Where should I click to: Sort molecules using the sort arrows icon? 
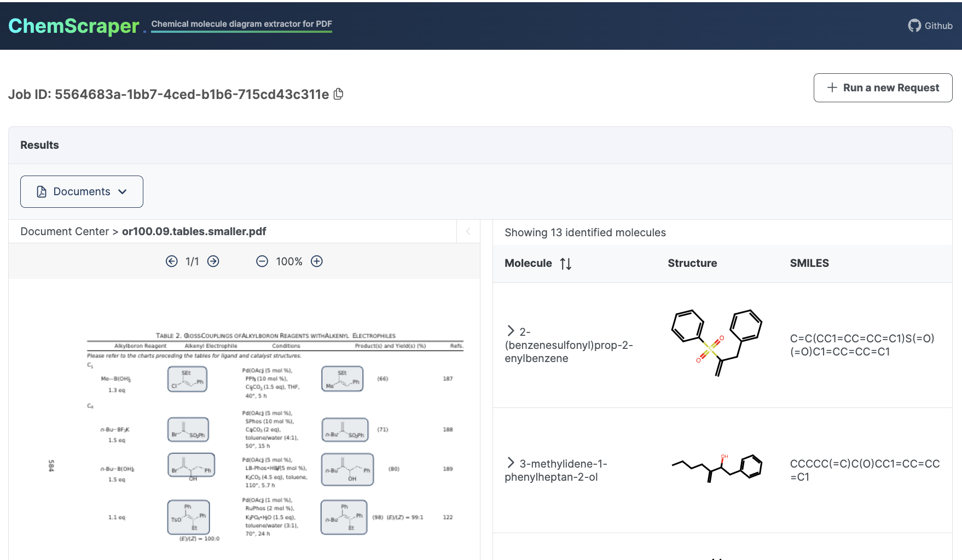(566, 264)
